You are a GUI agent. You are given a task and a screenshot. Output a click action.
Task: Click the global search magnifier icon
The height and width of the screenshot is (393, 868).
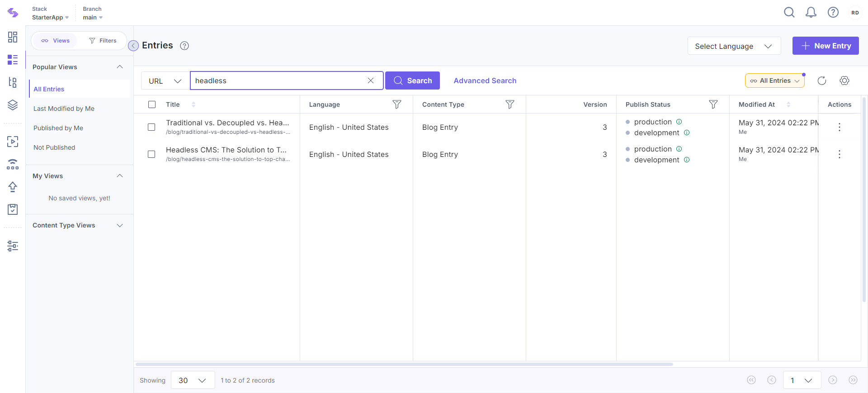(789, 13)
